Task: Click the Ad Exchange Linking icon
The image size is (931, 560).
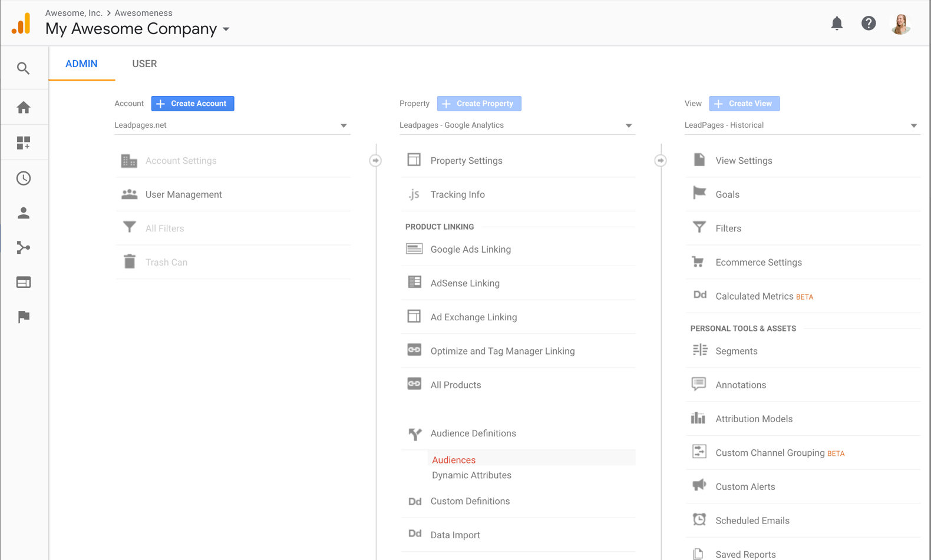Action: coord(414,316)
